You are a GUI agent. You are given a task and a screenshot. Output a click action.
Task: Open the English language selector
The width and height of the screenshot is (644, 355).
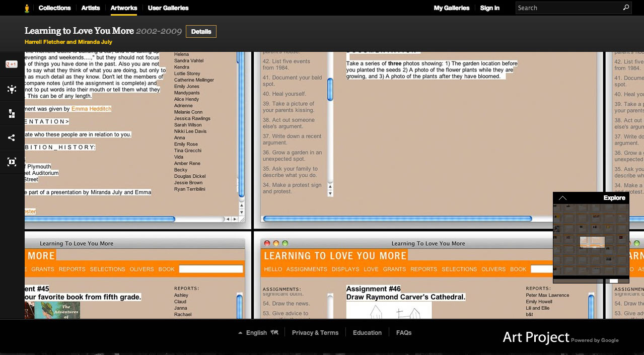point(256,332)
